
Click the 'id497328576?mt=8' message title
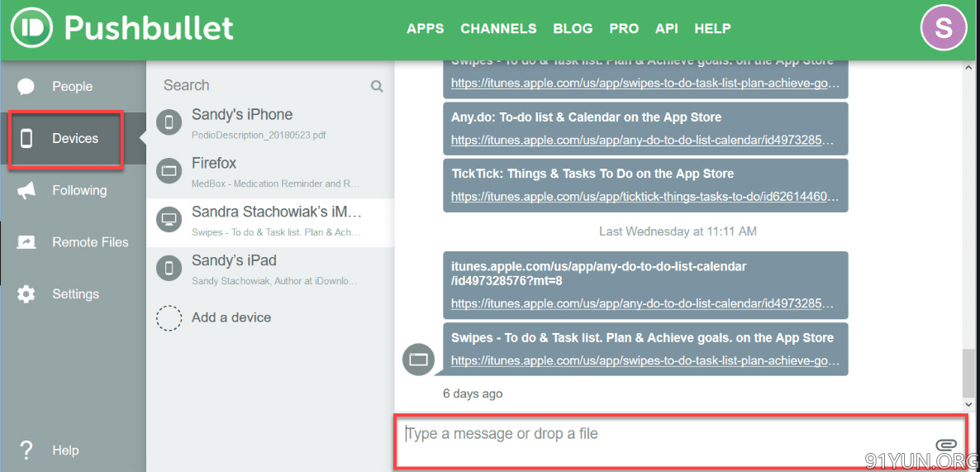(599, 274)
